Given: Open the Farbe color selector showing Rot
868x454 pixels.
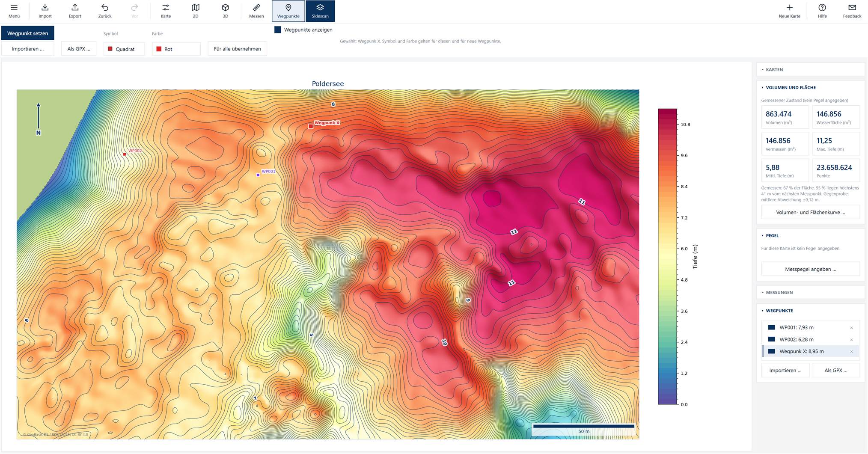Looking at the screenshot, I should tap(176, 49).
